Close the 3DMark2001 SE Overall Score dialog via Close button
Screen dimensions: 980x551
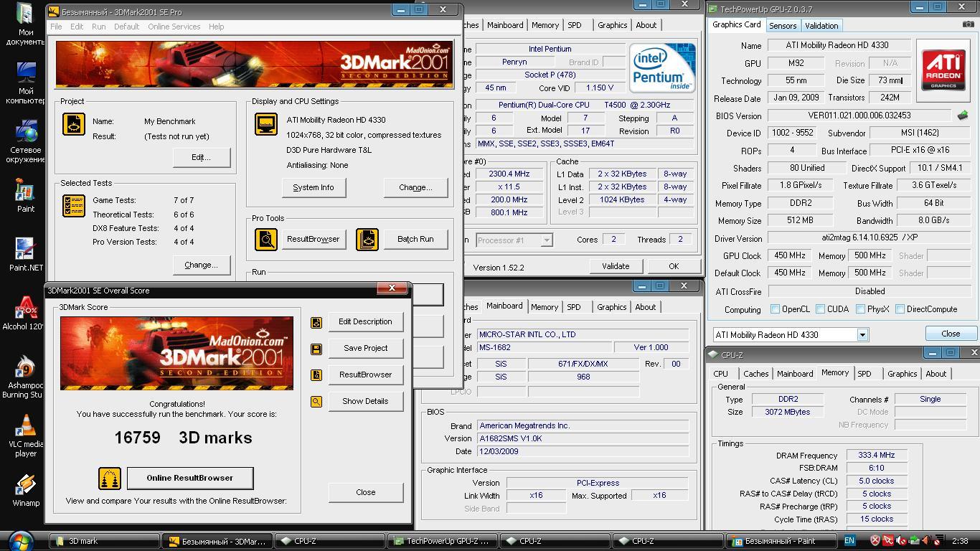click(365, 492)
